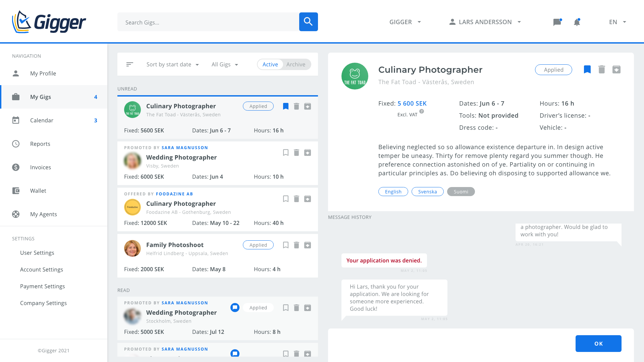The height and width of the screenshot is (362, 644).
Task: Archive the Family Photoshoot gig
Action: (308, 245)
